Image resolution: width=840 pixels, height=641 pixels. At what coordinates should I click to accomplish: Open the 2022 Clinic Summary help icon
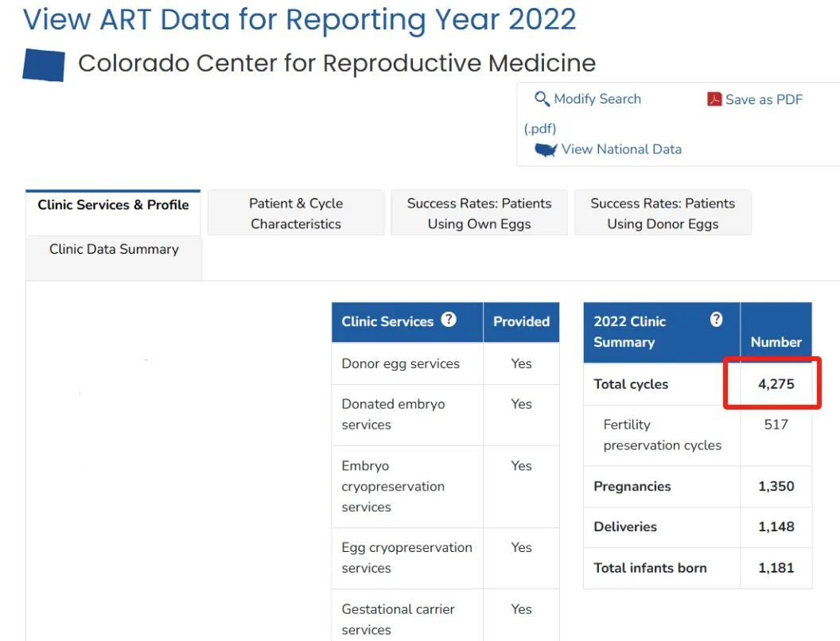[716, 320]
